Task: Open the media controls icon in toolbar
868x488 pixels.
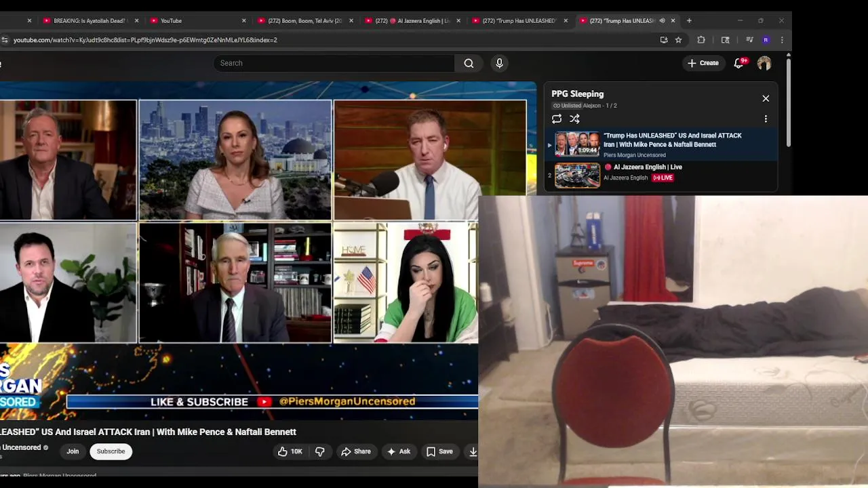Action: tap(749, 40)
